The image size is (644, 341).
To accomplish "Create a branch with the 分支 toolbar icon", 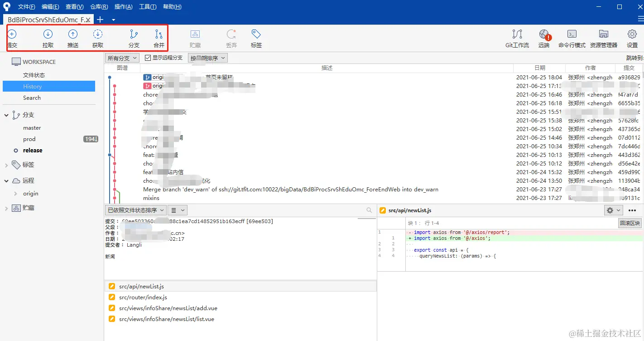I will click(x=134, y=34).
